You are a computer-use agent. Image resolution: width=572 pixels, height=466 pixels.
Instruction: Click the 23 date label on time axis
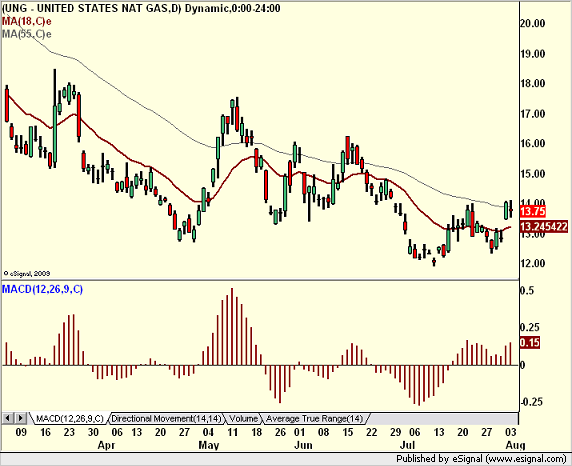coord(69,432)
